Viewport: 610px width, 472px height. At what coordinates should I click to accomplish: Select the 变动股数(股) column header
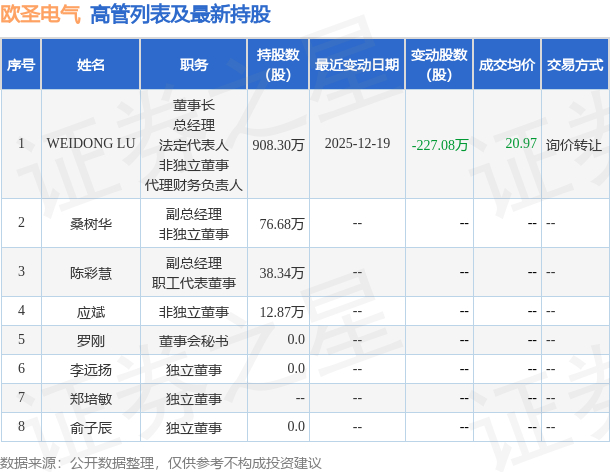pos(439,65)
